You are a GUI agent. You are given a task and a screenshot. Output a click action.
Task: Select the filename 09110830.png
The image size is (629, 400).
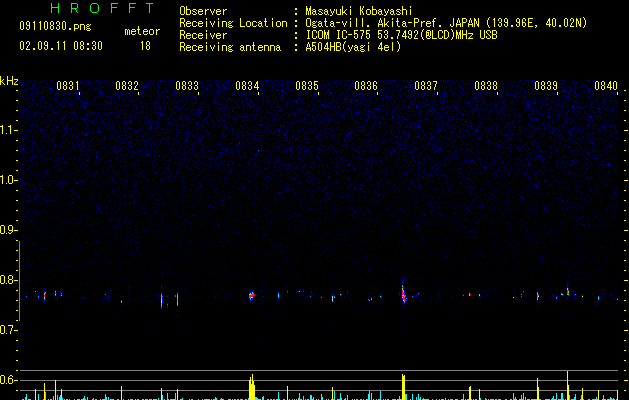click(55, 27)
